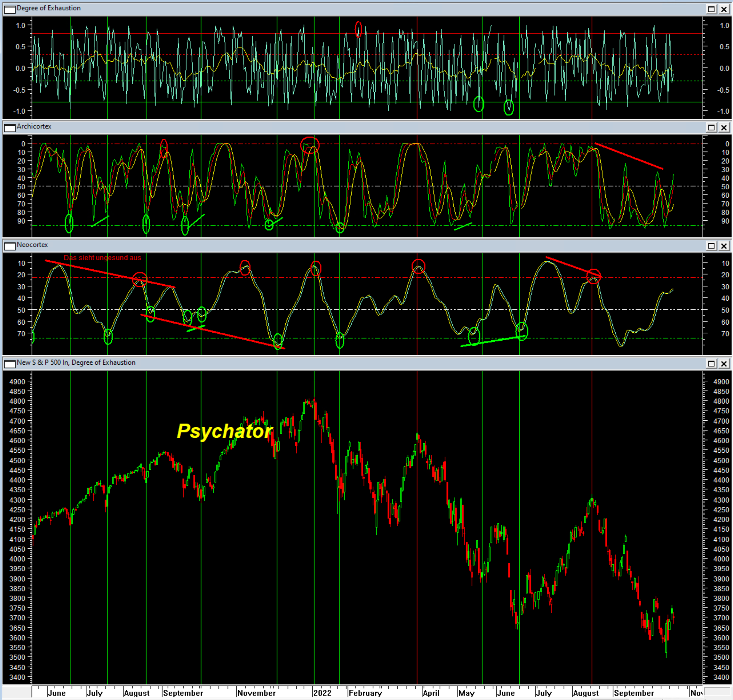This screenshot has height=700, width=733.
Task: Open the Neocortex panel system icon
Action: (x=9, y=246)
